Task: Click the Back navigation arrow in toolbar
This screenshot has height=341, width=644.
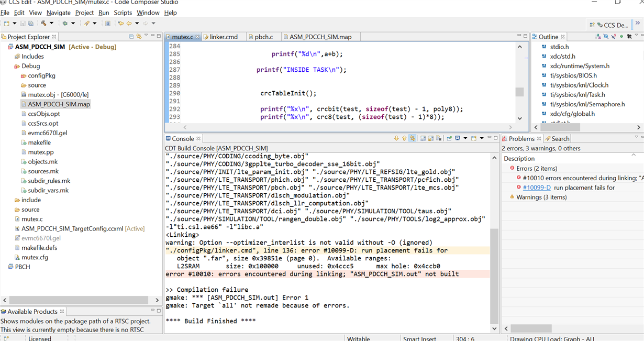Action: click(x=129, y=23)
